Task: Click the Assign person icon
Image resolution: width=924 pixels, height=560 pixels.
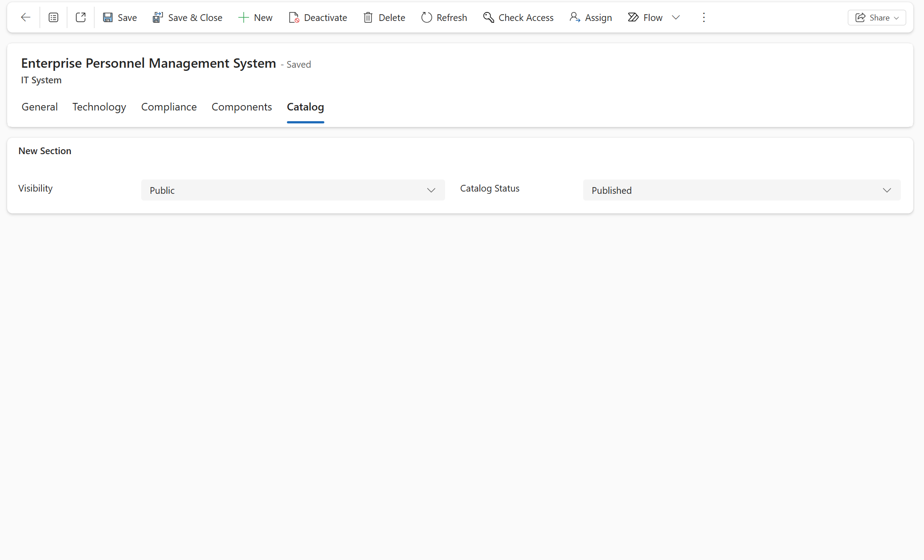Action: (575, 17)
